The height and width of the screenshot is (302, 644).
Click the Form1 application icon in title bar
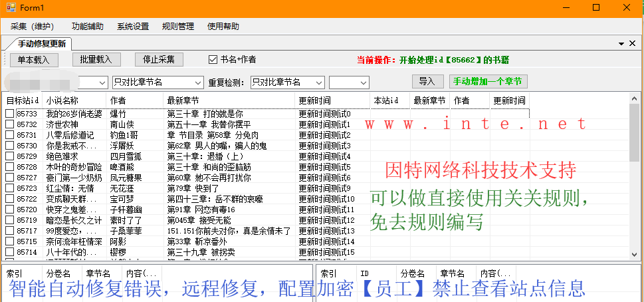click(10, 8)
